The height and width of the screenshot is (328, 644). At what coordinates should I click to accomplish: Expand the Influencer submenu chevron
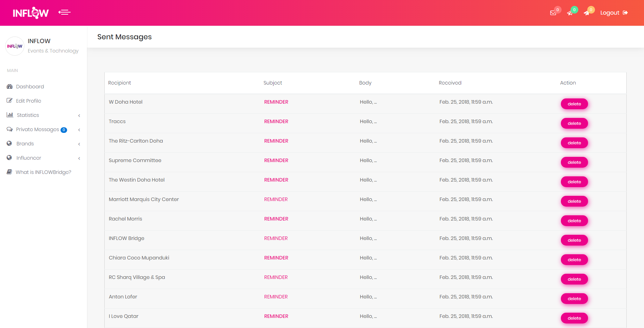pyautogui.click(x=79, y=158)
